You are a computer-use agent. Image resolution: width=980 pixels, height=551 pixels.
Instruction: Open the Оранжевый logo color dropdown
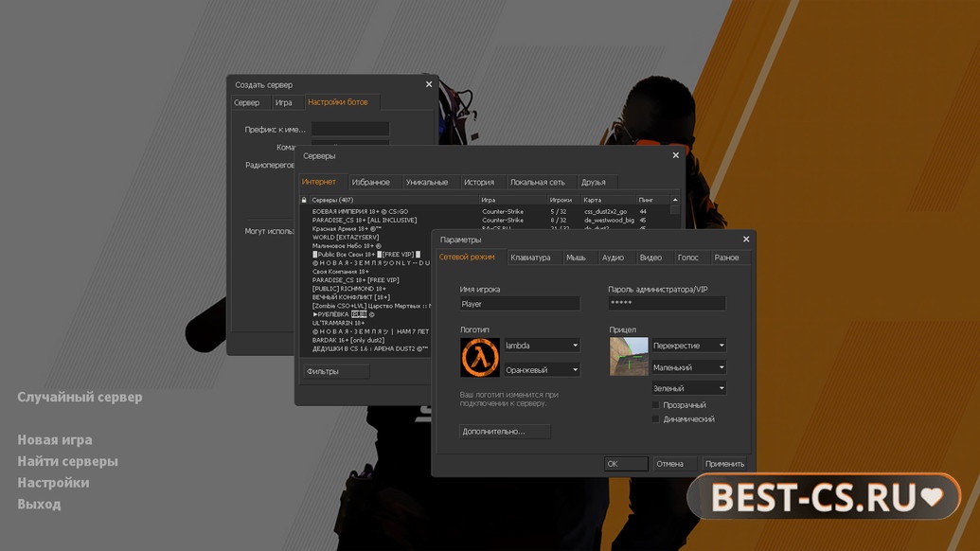coord(542,370)
